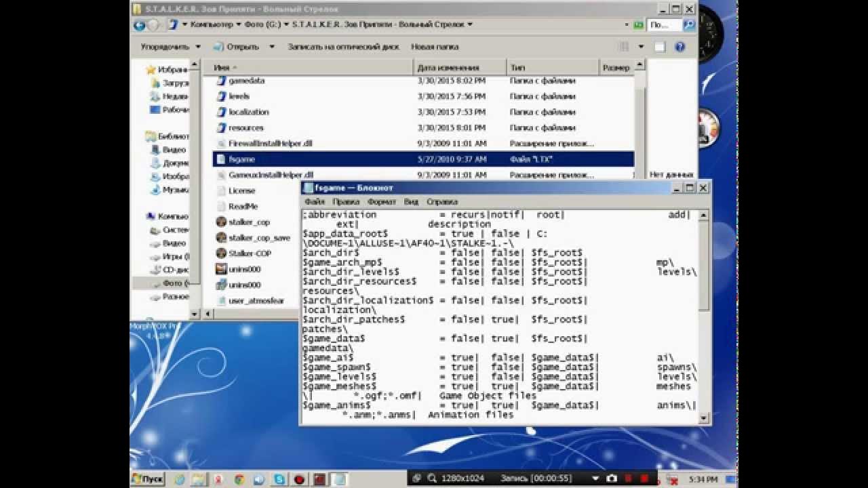Sort by Тип column header
868x488 pixels.
pos(553,67)
